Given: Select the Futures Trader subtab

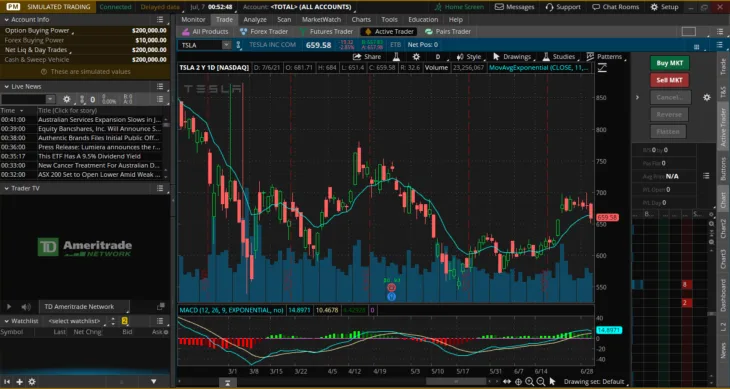Looking at the screenshot, I should point(326,32).
